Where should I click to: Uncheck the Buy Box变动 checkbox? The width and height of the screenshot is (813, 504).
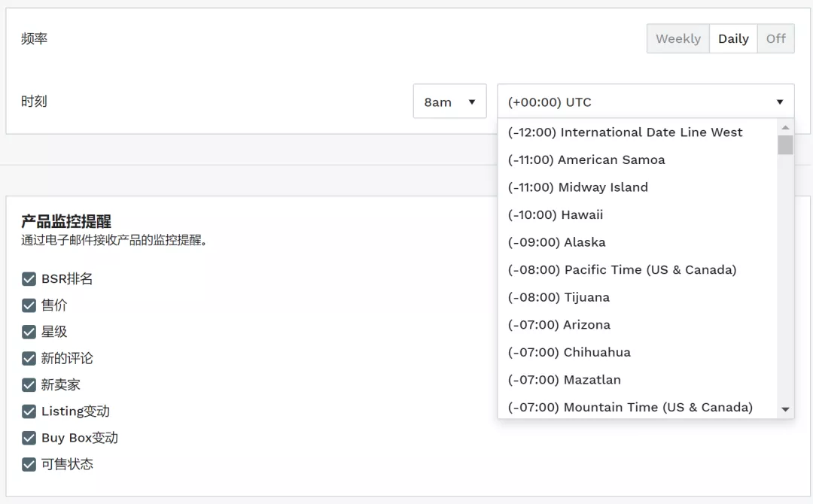(x=29, y=438)
